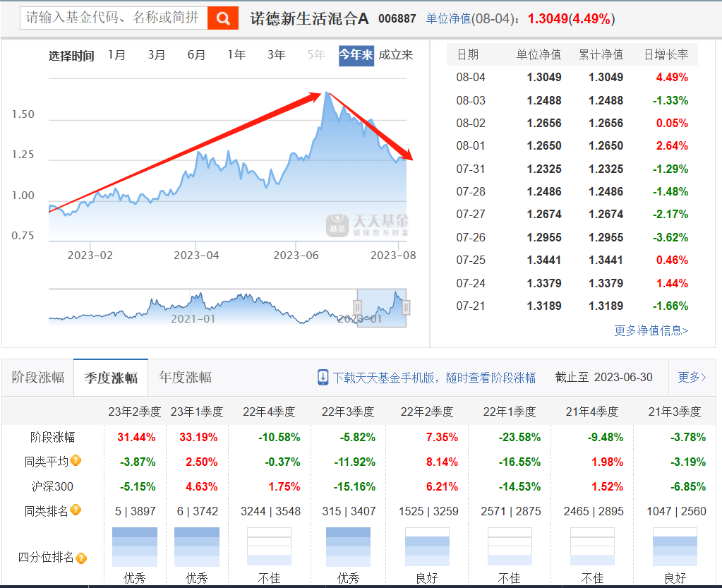This screenshot has width=722, height=588.
Task: Select the 3月 time range
Action: [x=157, y=55]
